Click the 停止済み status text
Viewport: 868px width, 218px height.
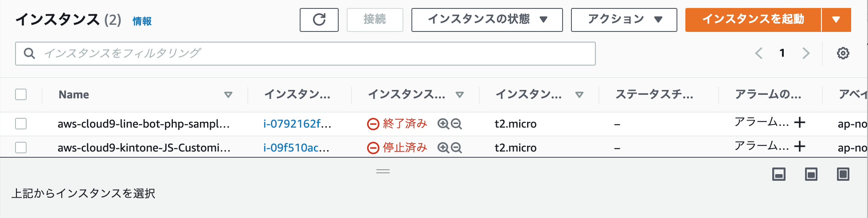[405, 148]
